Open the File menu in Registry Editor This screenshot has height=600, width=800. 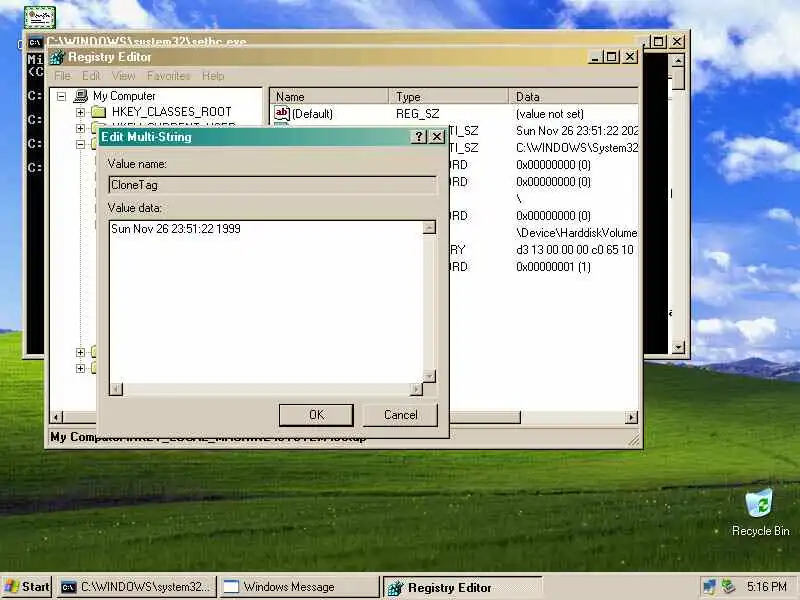[62, 76]
